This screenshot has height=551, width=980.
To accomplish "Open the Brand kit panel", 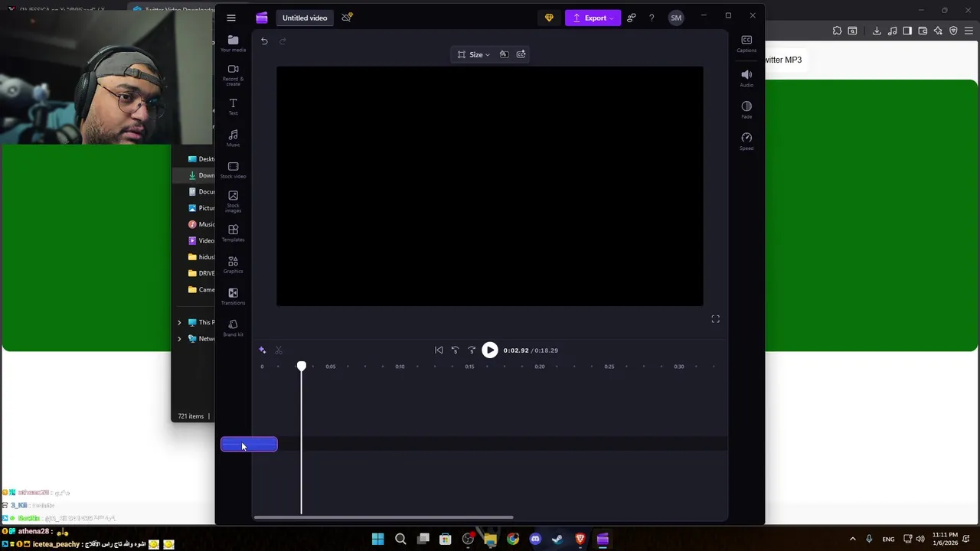I will point(234,328).
